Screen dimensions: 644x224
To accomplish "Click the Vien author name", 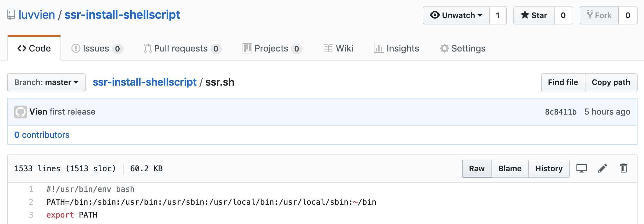I will click(38, 112).
